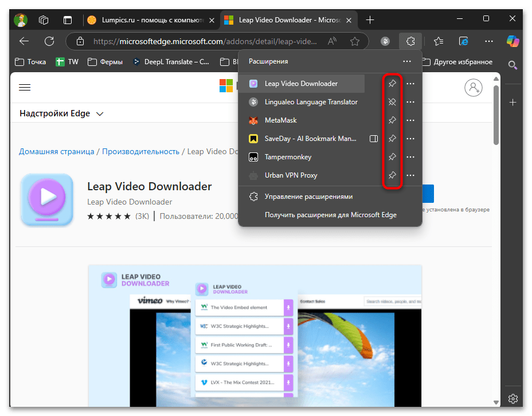532x416 pixels.
Task: Open the TW bookmark
Action: click(x=67, y=62)
